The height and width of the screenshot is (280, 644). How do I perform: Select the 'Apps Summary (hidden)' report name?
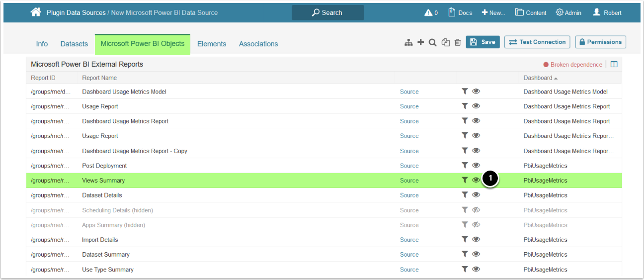coord(114,225)
